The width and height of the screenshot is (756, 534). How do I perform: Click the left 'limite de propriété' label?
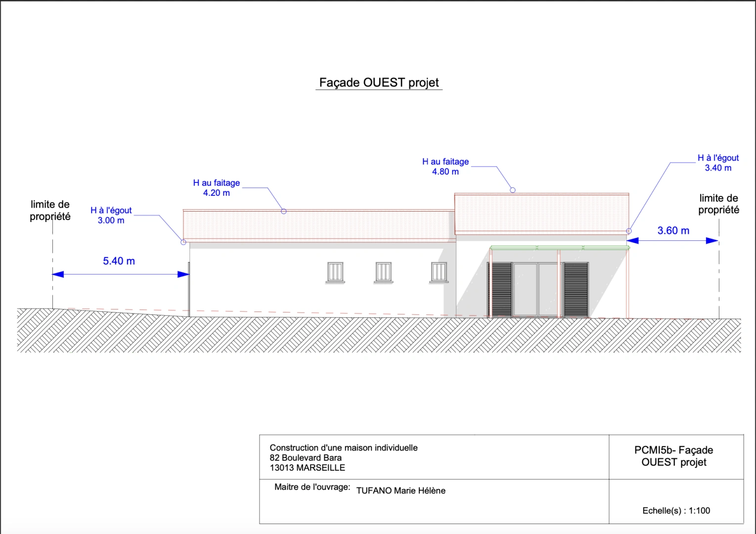50,210
